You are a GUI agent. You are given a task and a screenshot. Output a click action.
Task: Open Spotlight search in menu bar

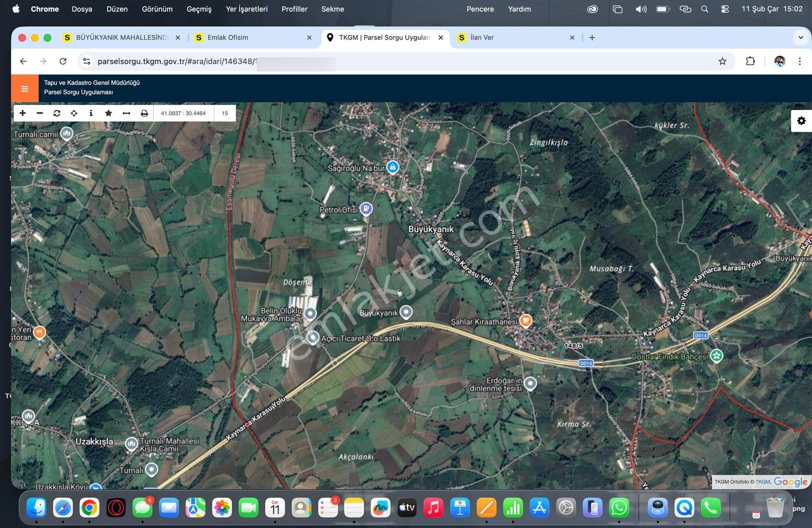coord(704,9)
